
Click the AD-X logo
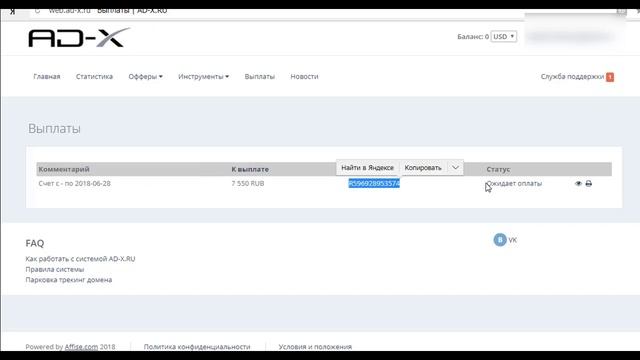[79, 38]
